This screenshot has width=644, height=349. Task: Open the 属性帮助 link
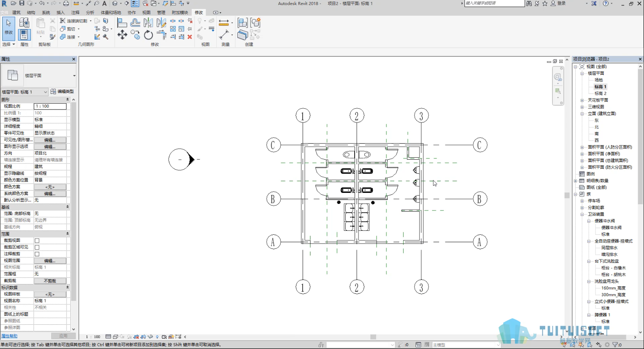(x=9, y=336)
